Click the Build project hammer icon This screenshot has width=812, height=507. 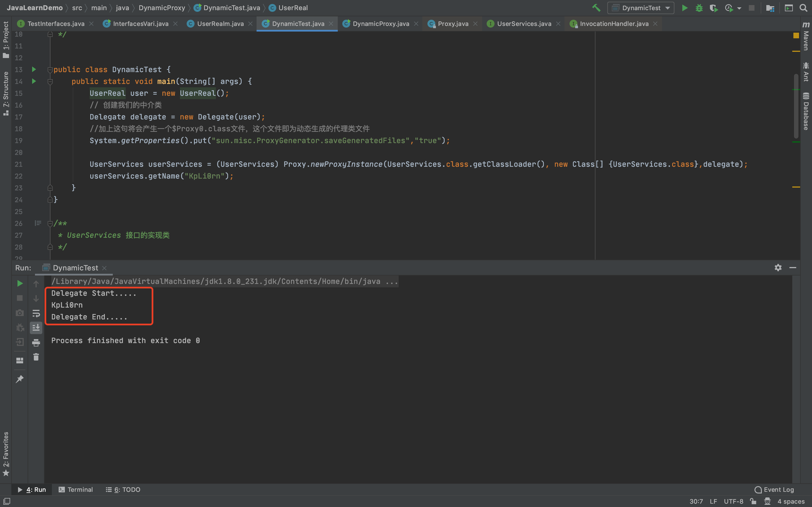(x=596, y=8)
